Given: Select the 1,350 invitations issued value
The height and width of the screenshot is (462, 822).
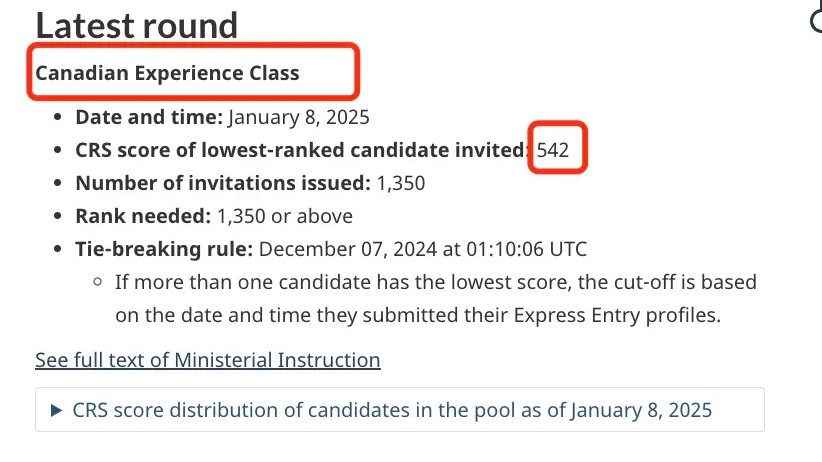Looking at the screenshot, I should point(400,184).
